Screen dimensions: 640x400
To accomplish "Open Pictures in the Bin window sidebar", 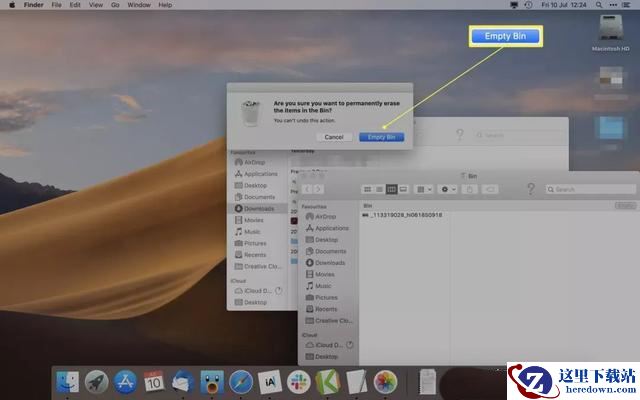I will [322, 298].
